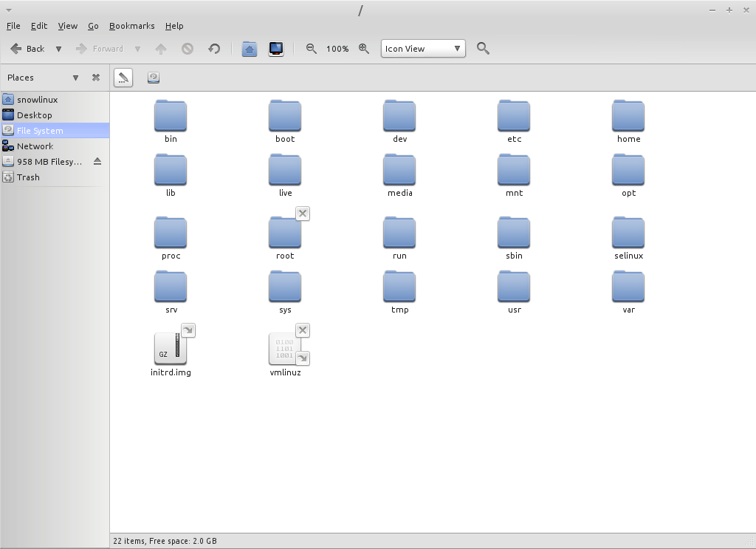Select the sys folder
Viewport: 756px width, 549px height.
point(285,293)
